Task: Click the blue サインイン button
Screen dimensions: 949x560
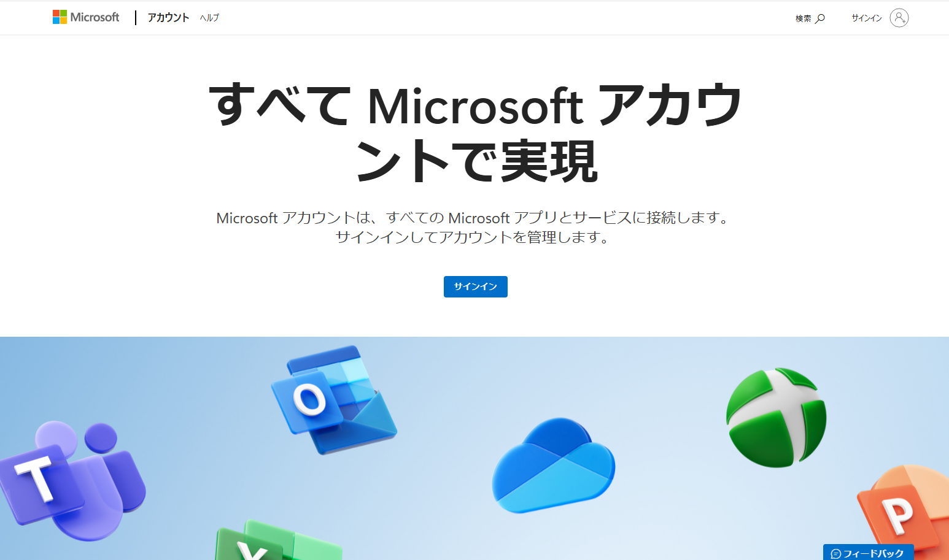Action: [x=476, y=286]
